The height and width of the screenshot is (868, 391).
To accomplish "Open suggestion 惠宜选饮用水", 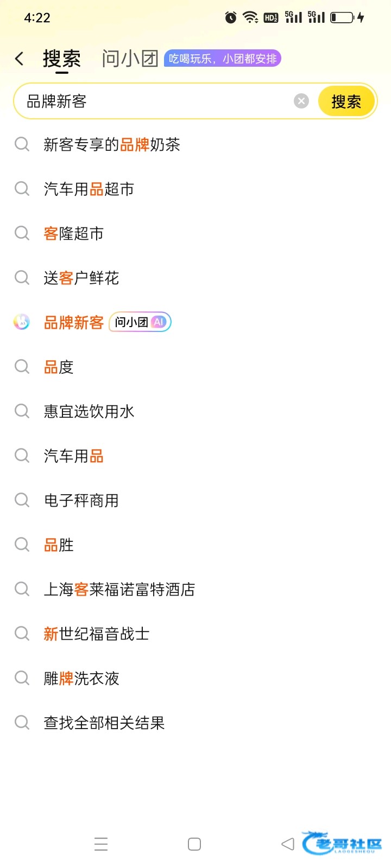I will click(x=89, y=412).
